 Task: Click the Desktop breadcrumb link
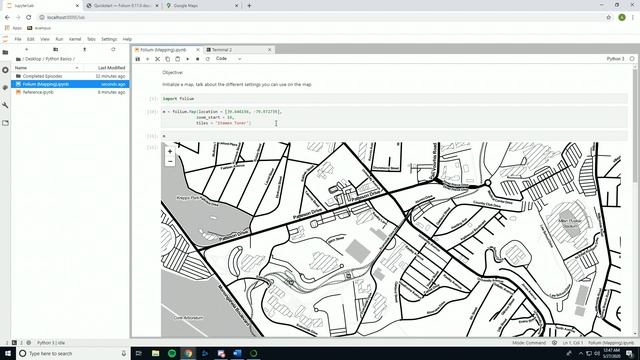(x=33, y=59)
